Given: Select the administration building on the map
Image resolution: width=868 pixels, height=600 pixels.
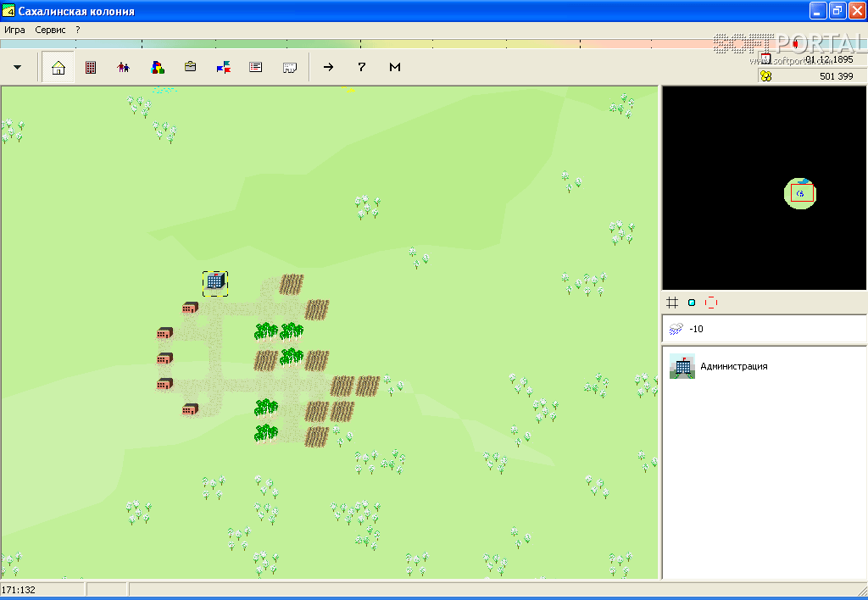Looking at the screenshot, I should 215,283.
